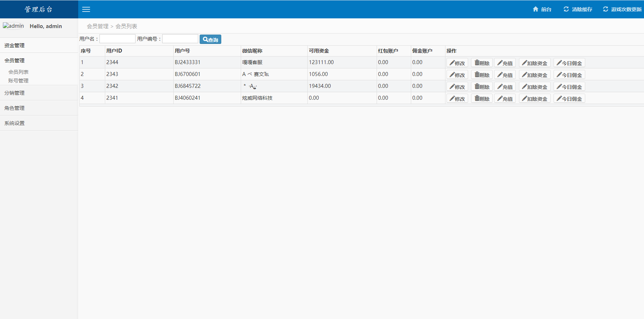
Task: Open the 系统设置 sidebar menu
Action: click(x=14, y=123)
